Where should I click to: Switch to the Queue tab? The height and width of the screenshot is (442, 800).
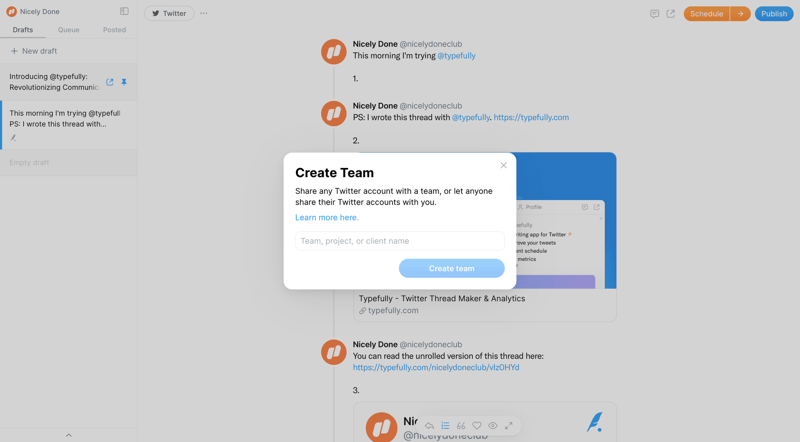[x=68, y=30]
